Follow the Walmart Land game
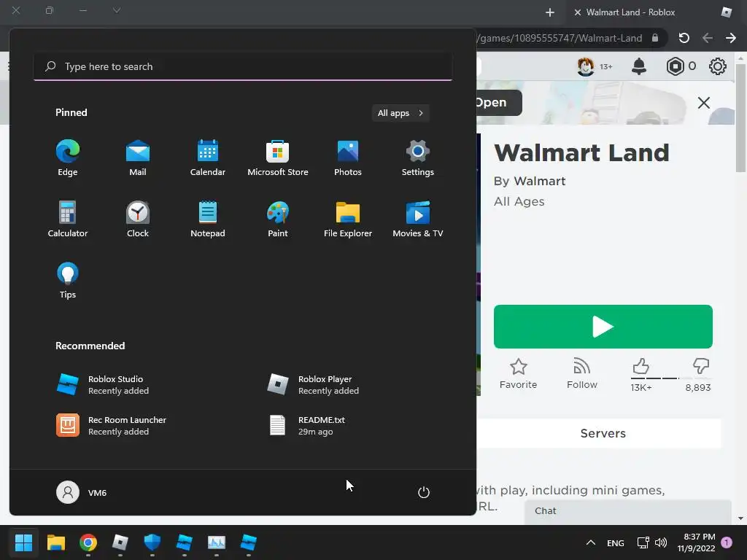The image size is (747, 560). point(581,374)
